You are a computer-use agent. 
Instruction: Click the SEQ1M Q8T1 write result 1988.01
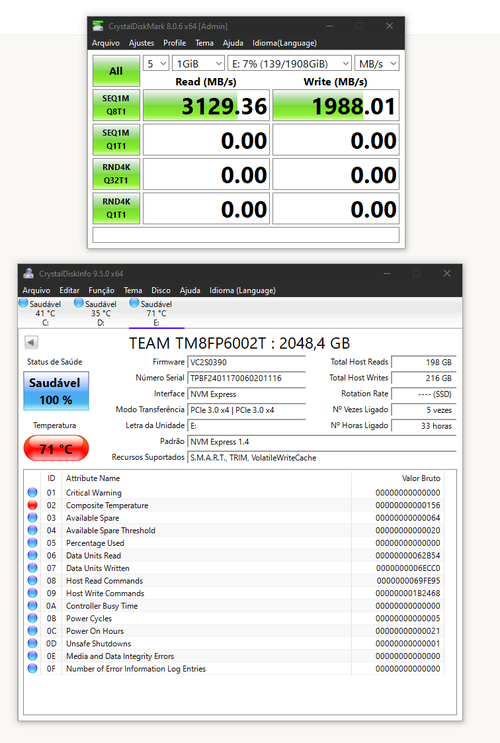click(336, 105)
